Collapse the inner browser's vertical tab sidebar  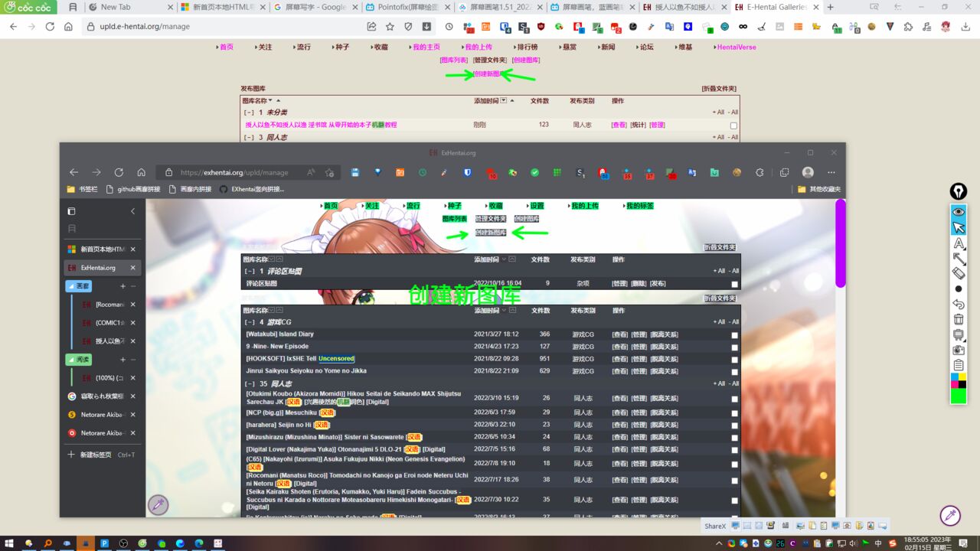tap(132, 211)
